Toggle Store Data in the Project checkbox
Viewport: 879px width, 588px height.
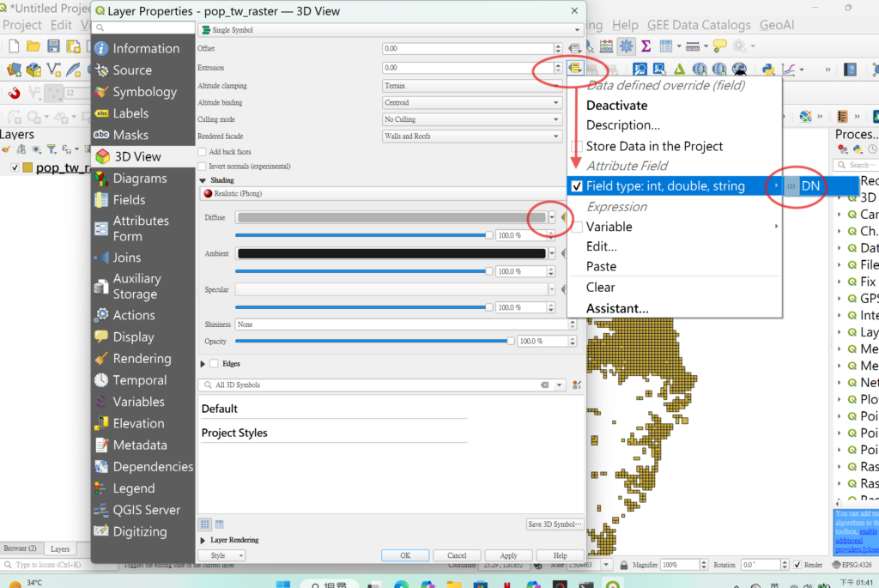[x=577, y=147]
